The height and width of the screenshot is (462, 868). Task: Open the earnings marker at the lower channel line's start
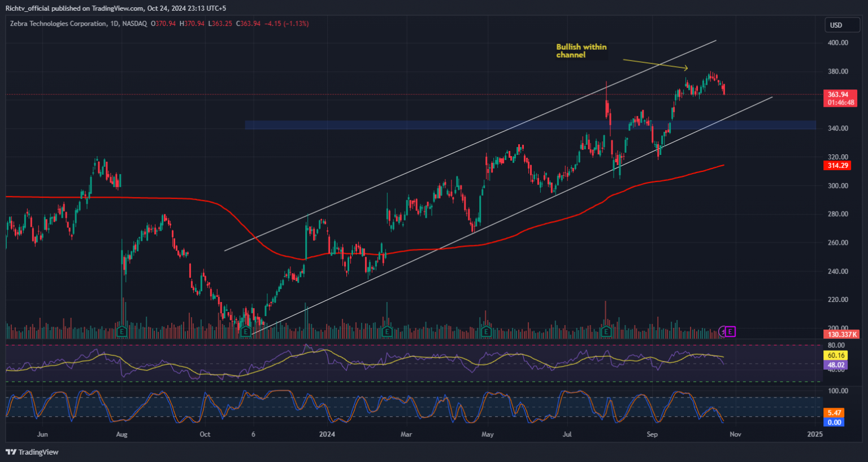[245, 331]
